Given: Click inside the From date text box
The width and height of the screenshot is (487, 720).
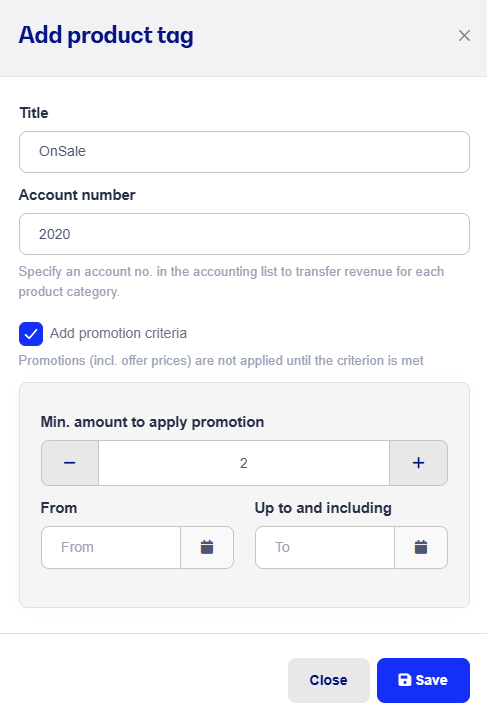Looking at the screenshot, I should coord(111,547).
